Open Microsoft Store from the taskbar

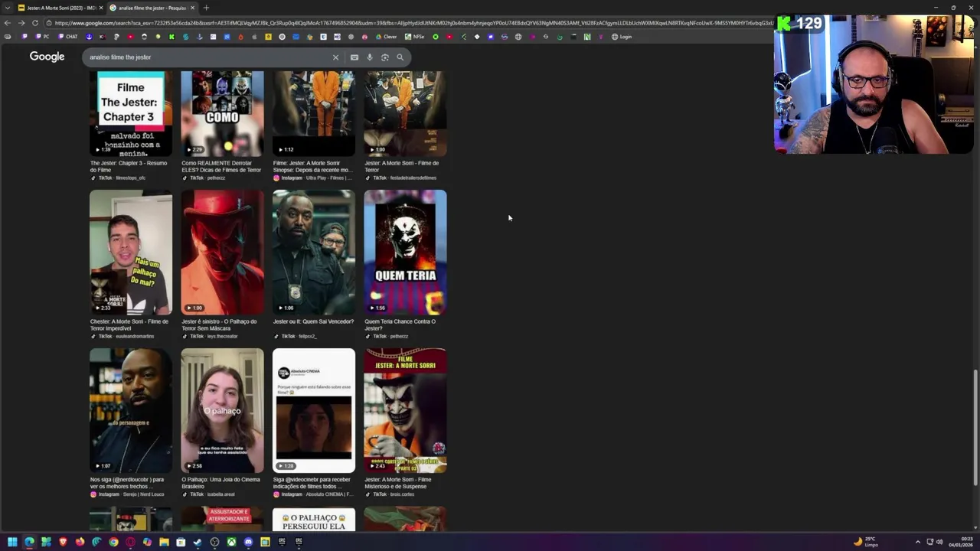pyautogui.click(x=181, y=543)
